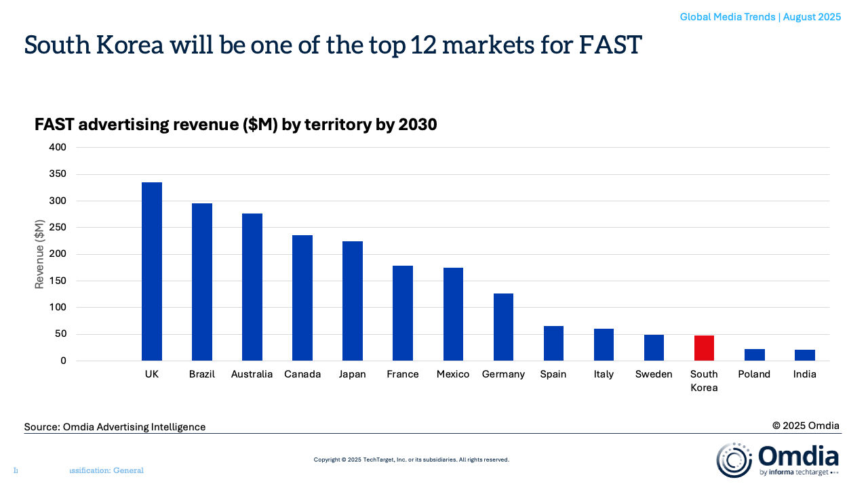Select the Mexico bar
Screen dimensions: 868x488
click(453, 314)
